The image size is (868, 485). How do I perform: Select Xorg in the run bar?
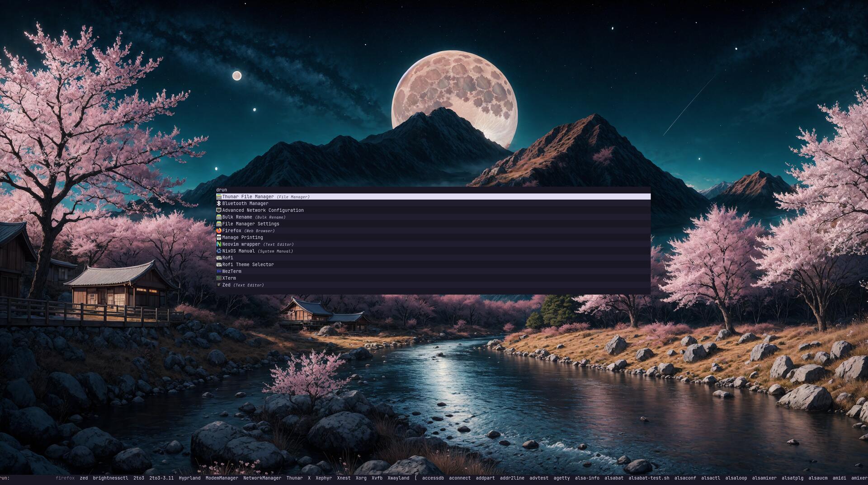[361, 478]
